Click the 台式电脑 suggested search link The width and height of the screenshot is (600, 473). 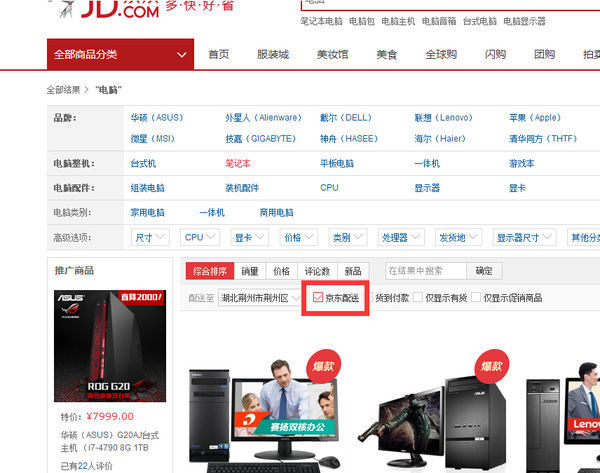(479, 21)
